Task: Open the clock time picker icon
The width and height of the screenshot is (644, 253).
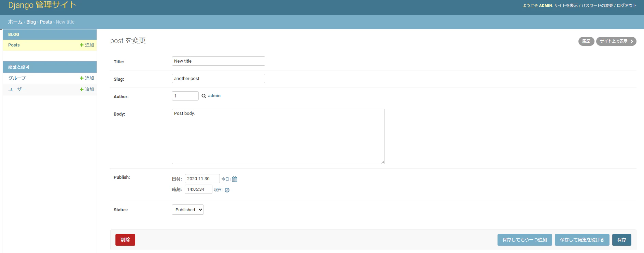Action: click(x=227, y=190)
